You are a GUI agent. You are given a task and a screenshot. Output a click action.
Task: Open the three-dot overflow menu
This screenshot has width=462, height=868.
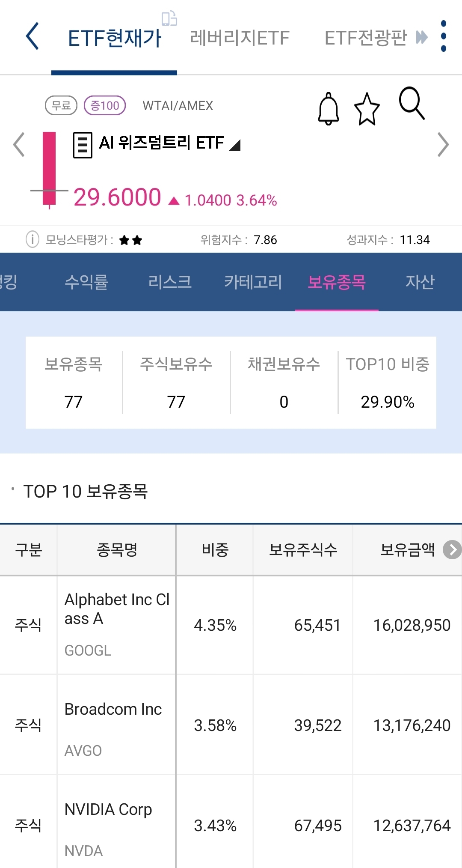tap(444, 36)
